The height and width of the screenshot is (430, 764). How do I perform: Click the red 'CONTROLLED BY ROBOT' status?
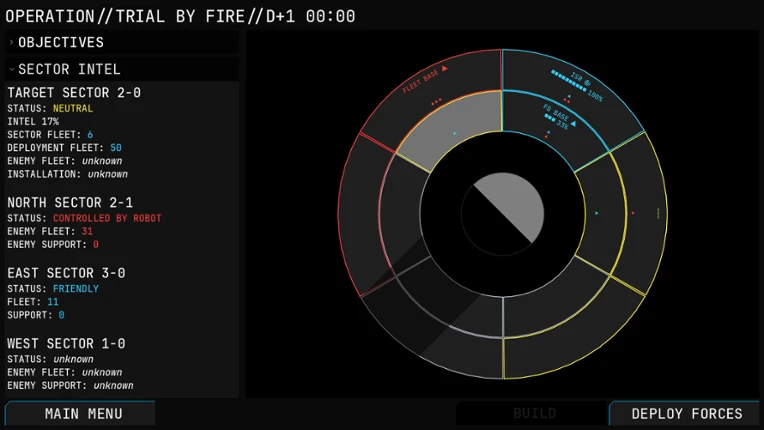(107, 218)
